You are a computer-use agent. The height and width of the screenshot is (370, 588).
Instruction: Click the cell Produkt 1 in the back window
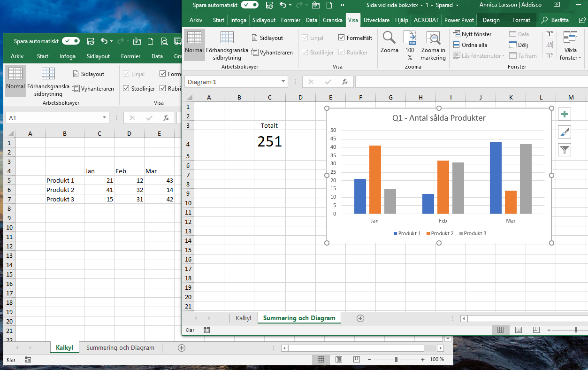coord(65,180)
